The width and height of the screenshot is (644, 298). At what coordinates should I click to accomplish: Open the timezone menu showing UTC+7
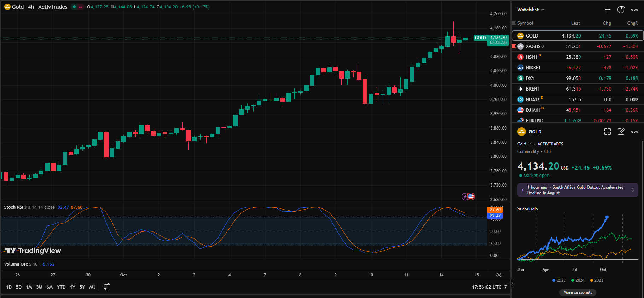[489, 287]
